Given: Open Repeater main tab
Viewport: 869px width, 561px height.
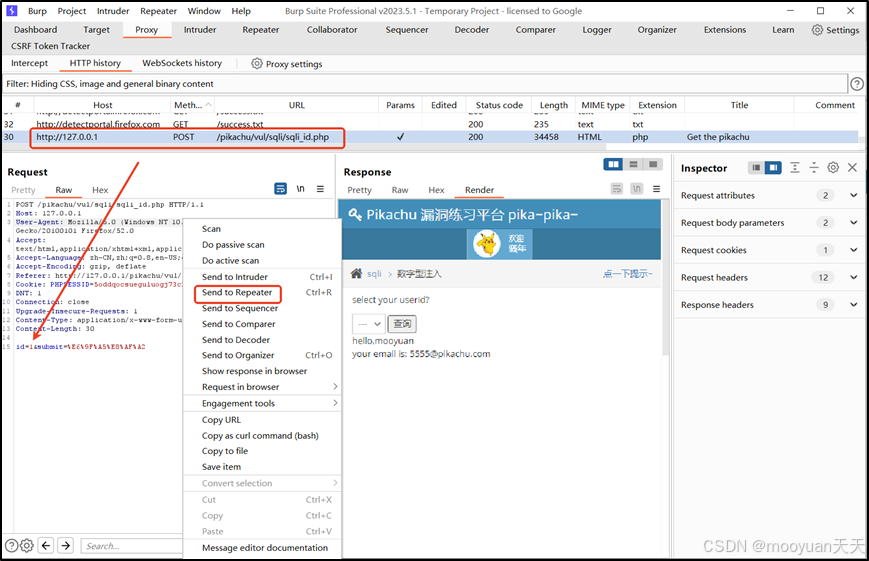Looking at the screenshot, I should pyautogui.click(x=260, y=30).
